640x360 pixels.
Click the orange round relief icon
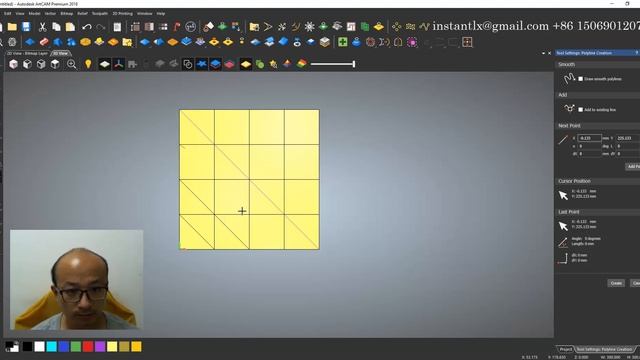(85, 42)
